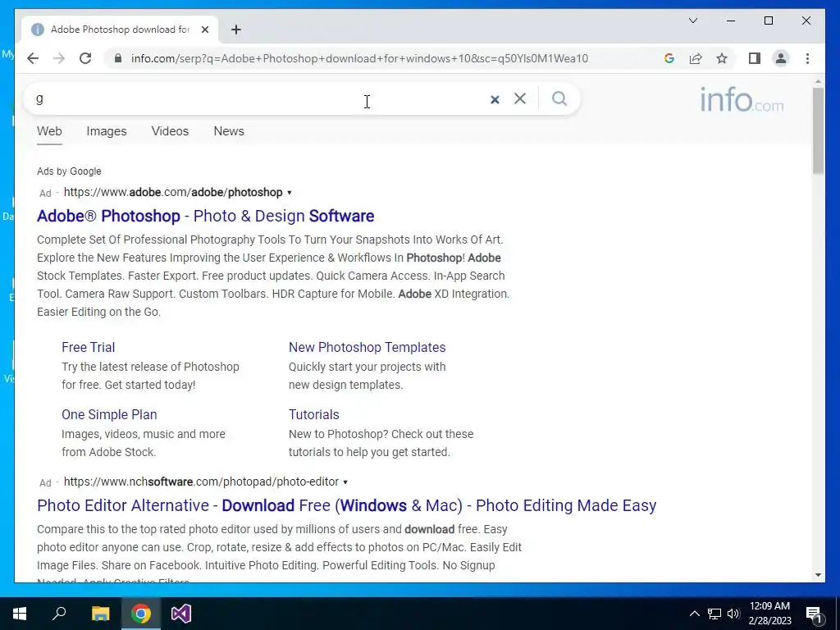
Task: Click the info.com logo
Action: [742, 100]
